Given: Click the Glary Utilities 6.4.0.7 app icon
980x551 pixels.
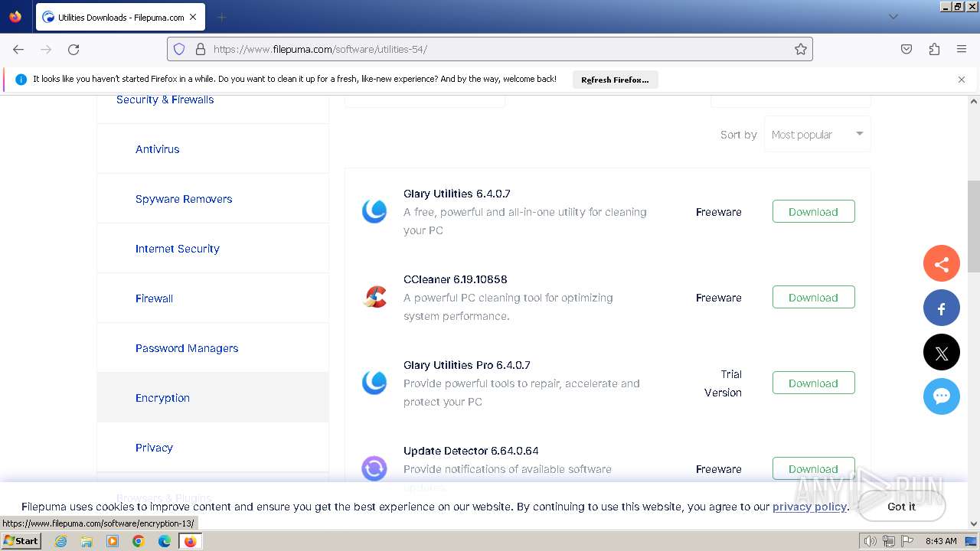Looking at the screenshot, I should coord(374,211).
